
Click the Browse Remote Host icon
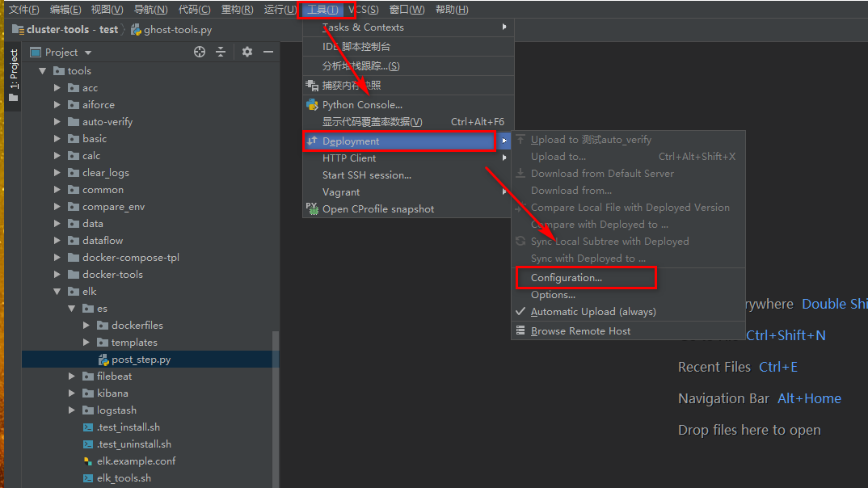[520, 331]
